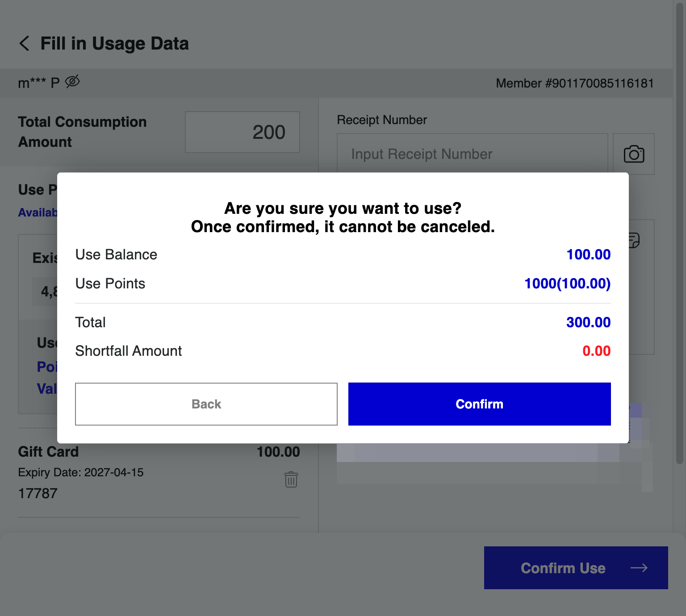Click the Confirm Use button
Image resolution: width=686 pixels, height=616 pixels.
[x=576, y=568]
